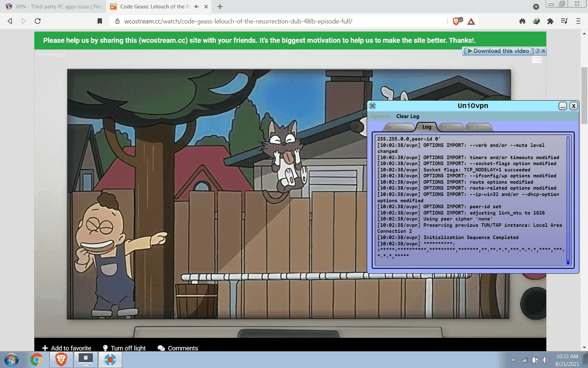Image resolution: width=588 pixels, height=368 pixels.
Task: Open the Brave Rewards triangle icon
Action: click(471, 21)
